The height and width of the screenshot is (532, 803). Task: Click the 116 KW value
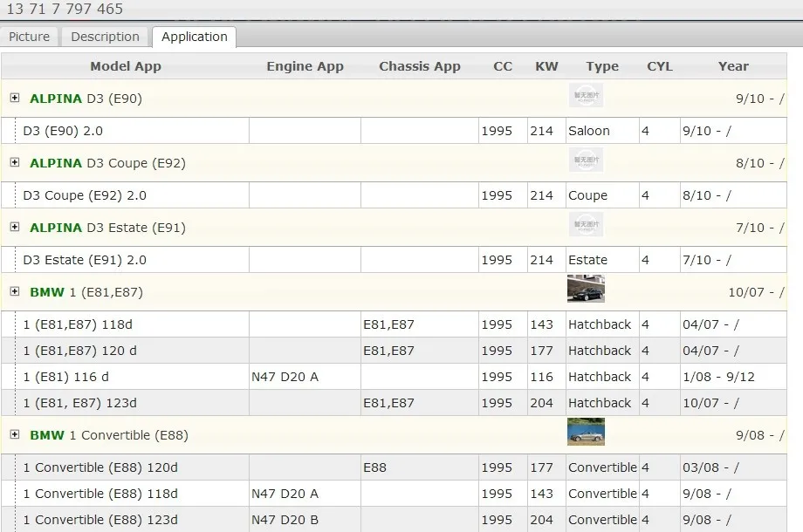(541, 377)
